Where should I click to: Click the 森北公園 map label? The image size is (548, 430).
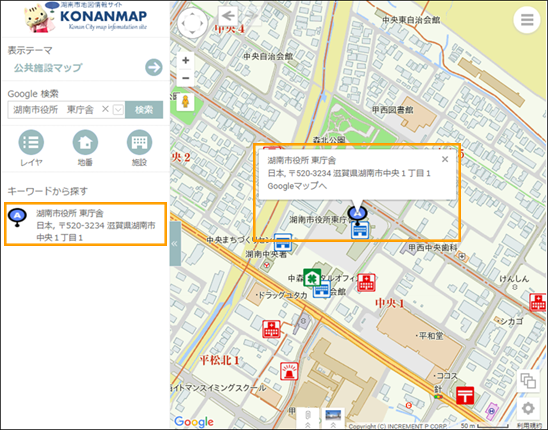click(329, 140)
